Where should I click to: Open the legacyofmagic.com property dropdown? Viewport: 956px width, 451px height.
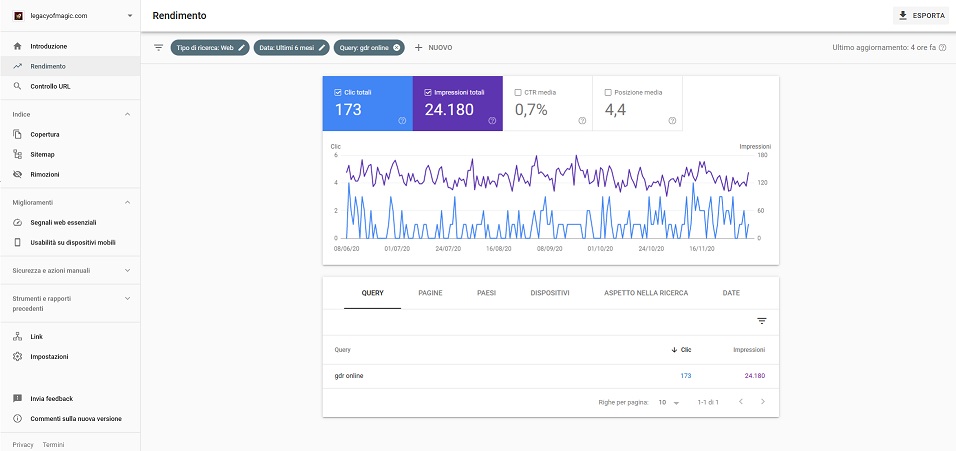click(x=129, y=16)
